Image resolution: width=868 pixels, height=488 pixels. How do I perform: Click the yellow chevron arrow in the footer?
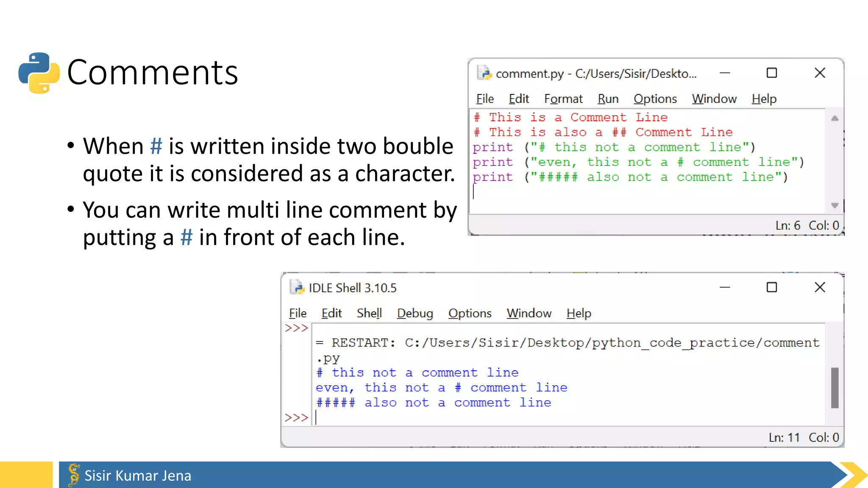[853, 475]
